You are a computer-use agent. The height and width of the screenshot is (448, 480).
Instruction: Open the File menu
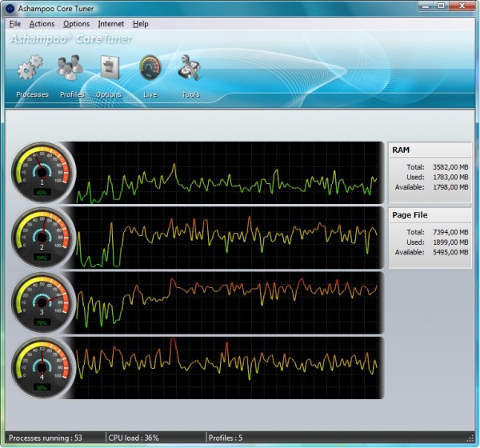tap(15, 24)
